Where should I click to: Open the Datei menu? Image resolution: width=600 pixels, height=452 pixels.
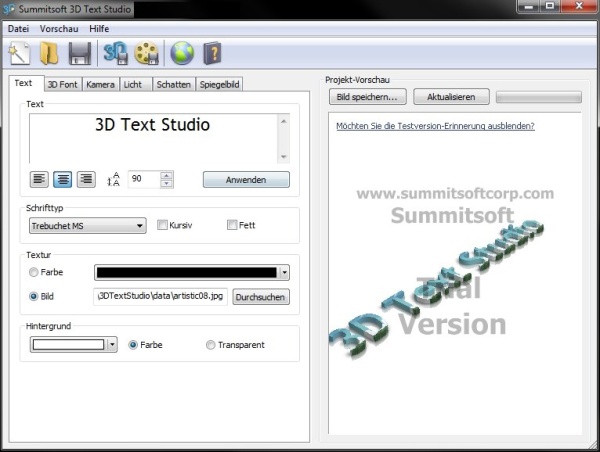pyautogui.click(x=18, y=29)
